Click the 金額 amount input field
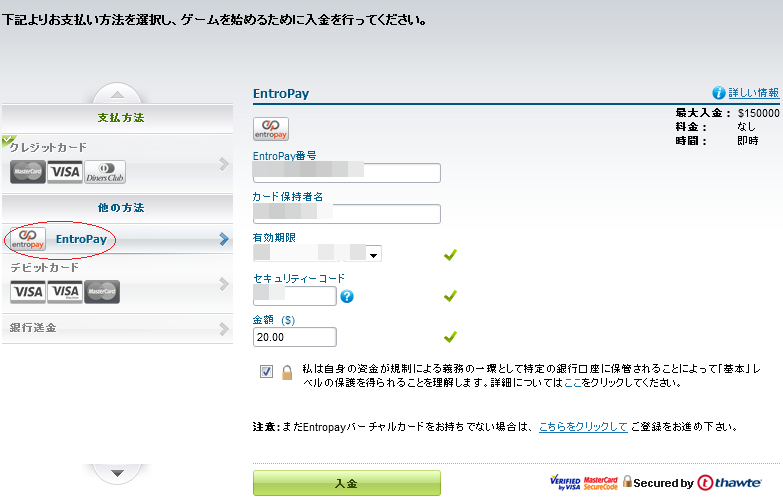Screen dimensions: 783x503 294,337
